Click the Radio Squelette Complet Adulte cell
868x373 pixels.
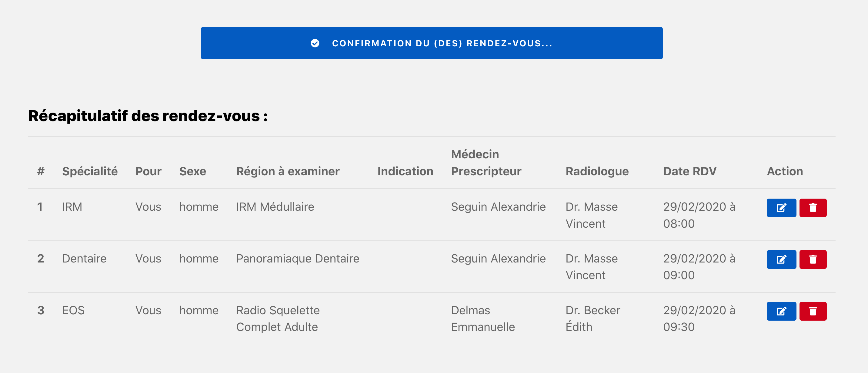(x=278, y=319)
